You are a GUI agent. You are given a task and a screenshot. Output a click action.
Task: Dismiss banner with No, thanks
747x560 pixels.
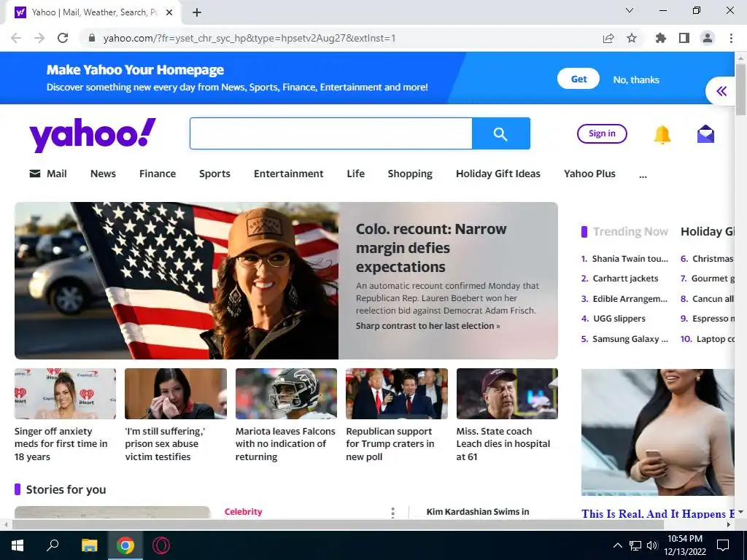click(636, 79)
